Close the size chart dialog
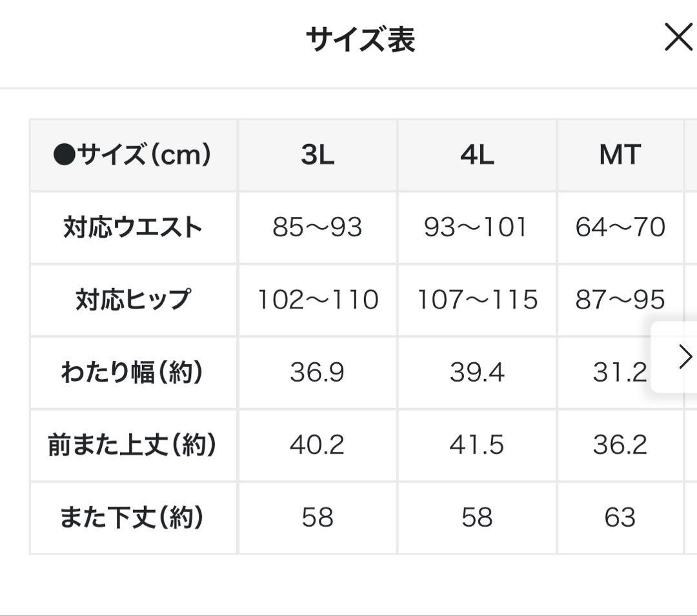This screenshot has height=616, width=697. [x=678, y=39]
